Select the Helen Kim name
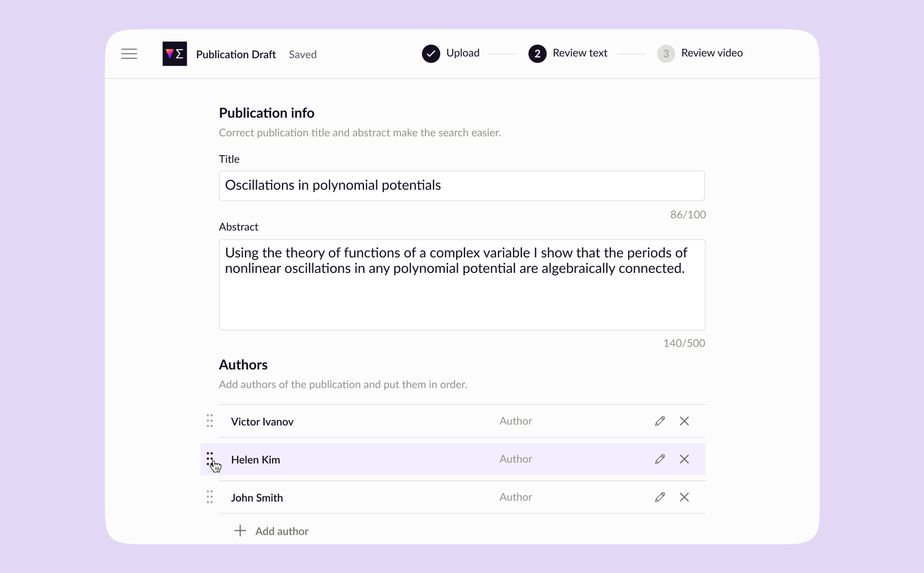This screenshot has width=924, height=573. point(255,459)
